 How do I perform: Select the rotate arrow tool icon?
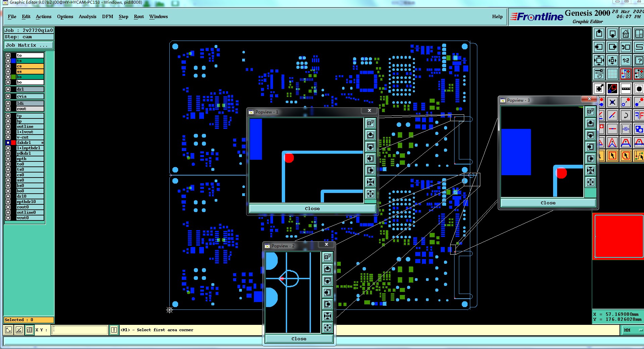(626, 116)
